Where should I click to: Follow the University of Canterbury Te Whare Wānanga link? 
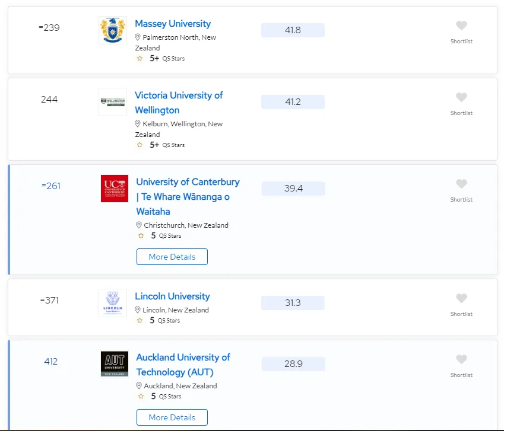coord(188,197)
